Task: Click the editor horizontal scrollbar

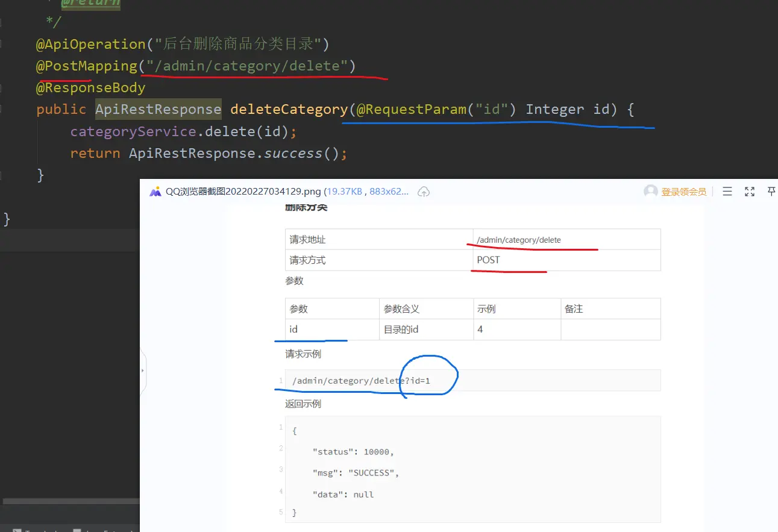Action: 71,501
